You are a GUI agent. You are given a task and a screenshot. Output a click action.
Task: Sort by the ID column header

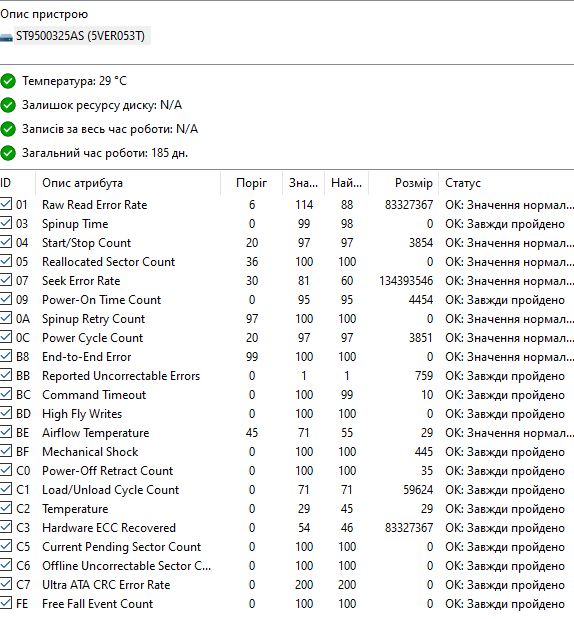click(17, 183)
